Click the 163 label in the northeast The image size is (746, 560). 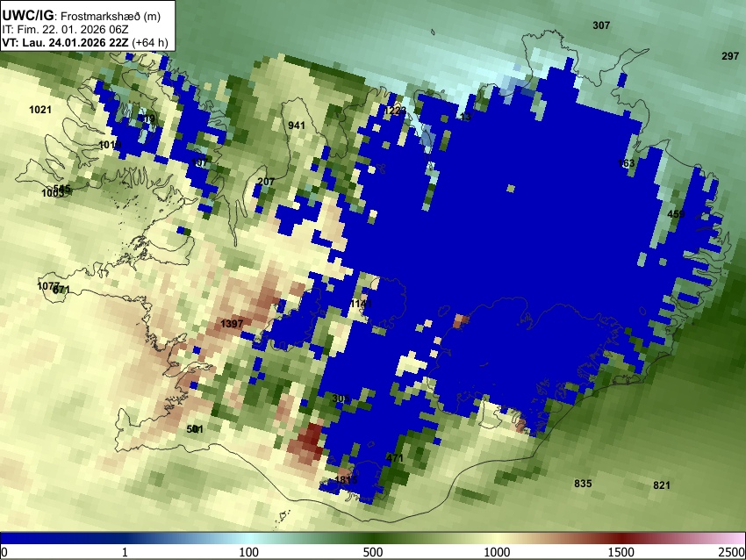coord(626,163)
